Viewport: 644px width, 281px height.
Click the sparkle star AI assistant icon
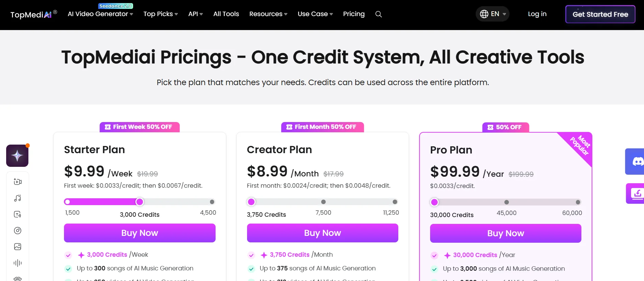[17, 156]
